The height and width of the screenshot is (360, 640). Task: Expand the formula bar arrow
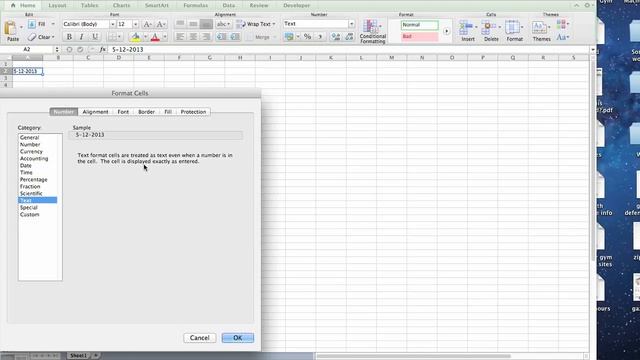coord(593,49)
